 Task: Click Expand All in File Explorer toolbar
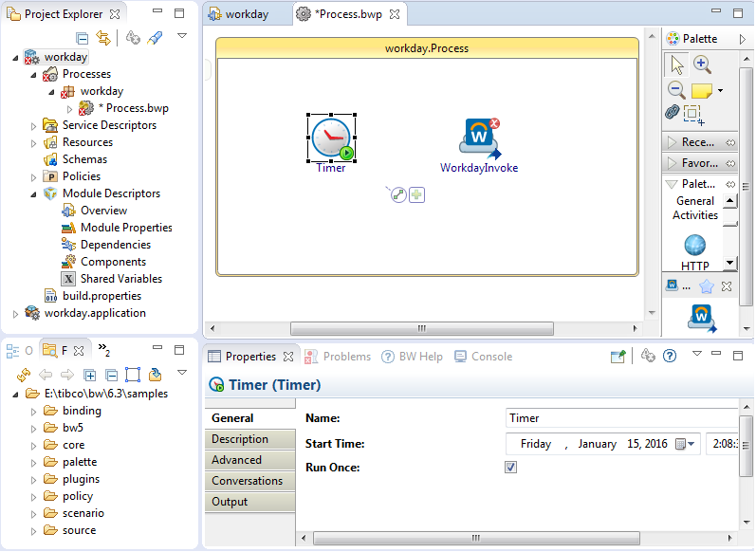pos(90,375)
